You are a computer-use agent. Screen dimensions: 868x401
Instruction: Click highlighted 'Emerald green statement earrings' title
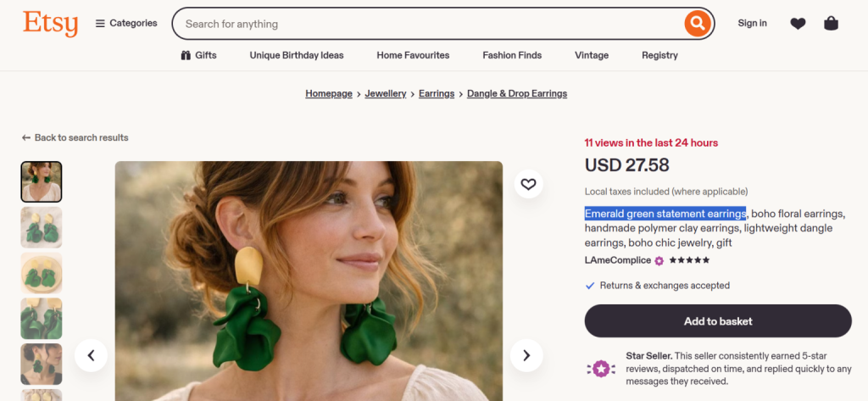coord(665,214)
